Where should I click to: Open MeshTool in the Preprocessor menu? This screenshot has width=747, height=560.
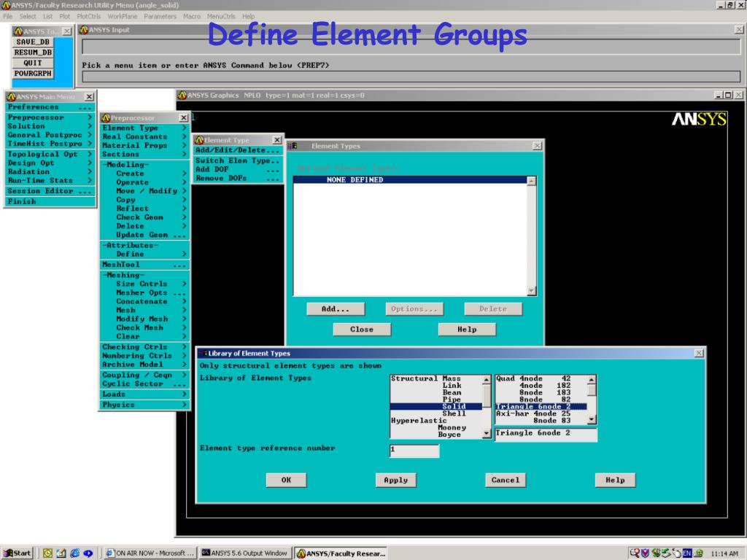(x=144, y=265)
